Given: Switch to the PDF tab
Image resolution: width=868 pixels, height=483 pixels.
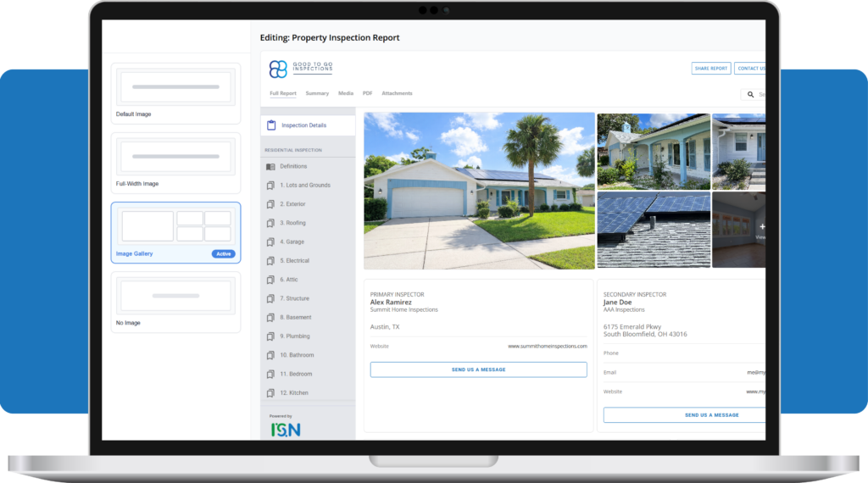Looking at the screenshot, I should point(367,93).
